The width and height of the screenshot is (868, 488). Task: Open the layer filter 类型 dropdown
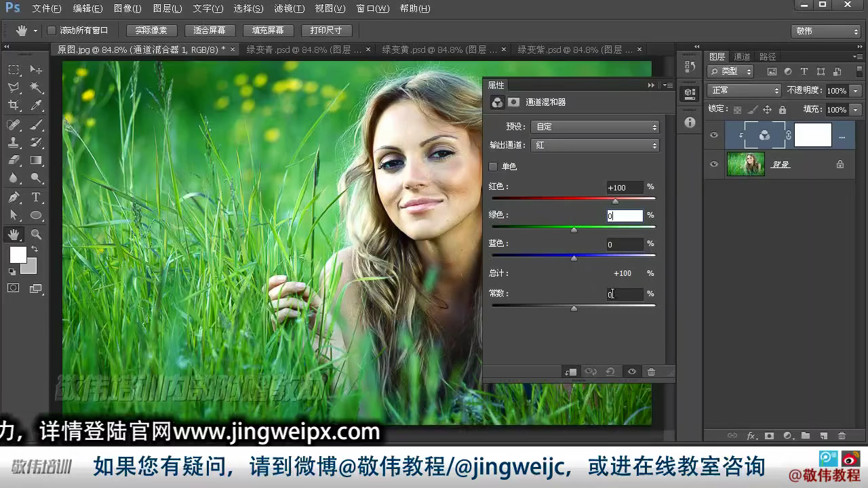[x=730, y=71]
